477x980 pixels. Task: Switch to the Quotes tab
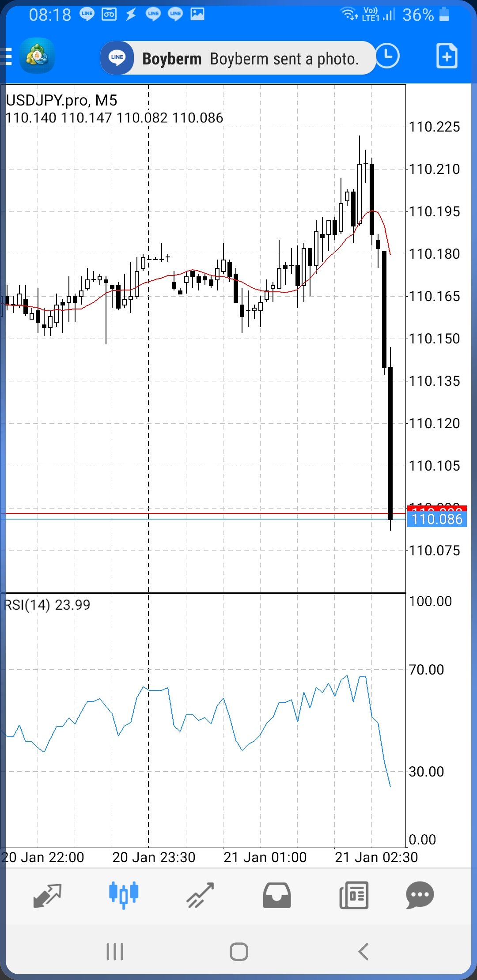(x=47, y=895)
